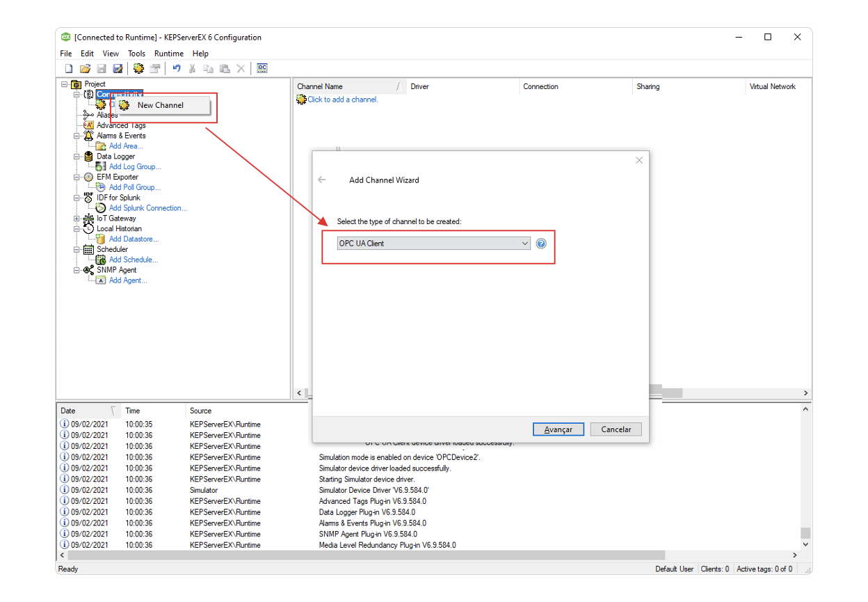Screen dimensions: 868x602
Task: Click the Add Schedule... link
Action: click(134, 260)
